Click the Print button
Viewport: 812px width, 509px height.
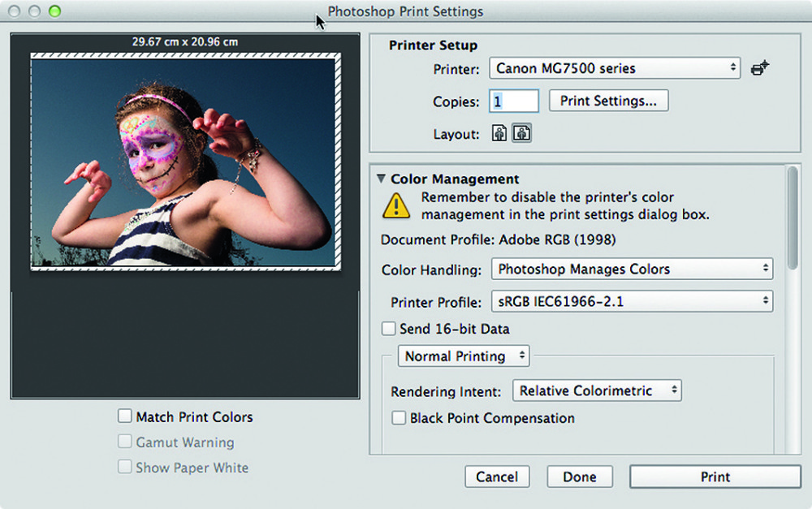pyautogui.click(x=715, y=477)
